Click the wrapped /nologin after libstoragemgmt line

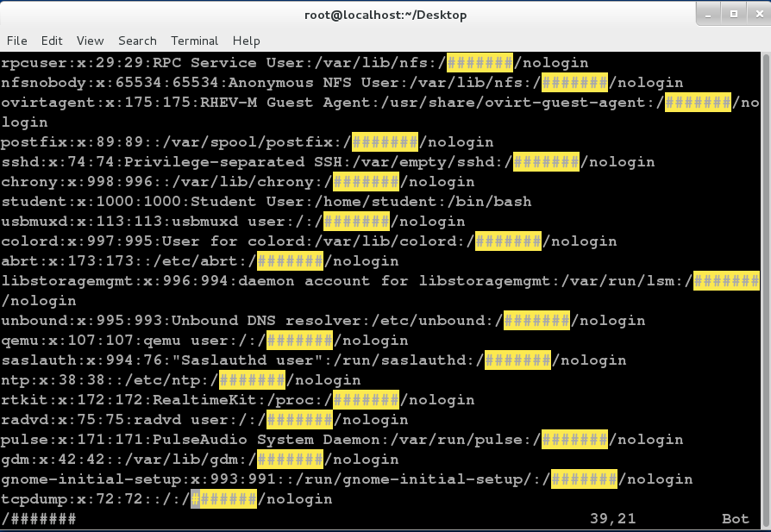pos(39,301)
